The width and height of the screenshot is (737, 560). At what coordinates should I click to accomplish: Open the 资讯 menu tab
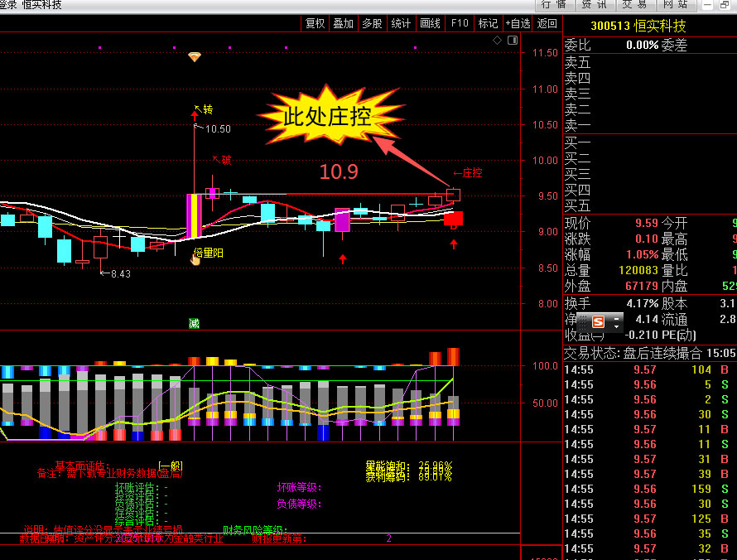pos(595,5)
